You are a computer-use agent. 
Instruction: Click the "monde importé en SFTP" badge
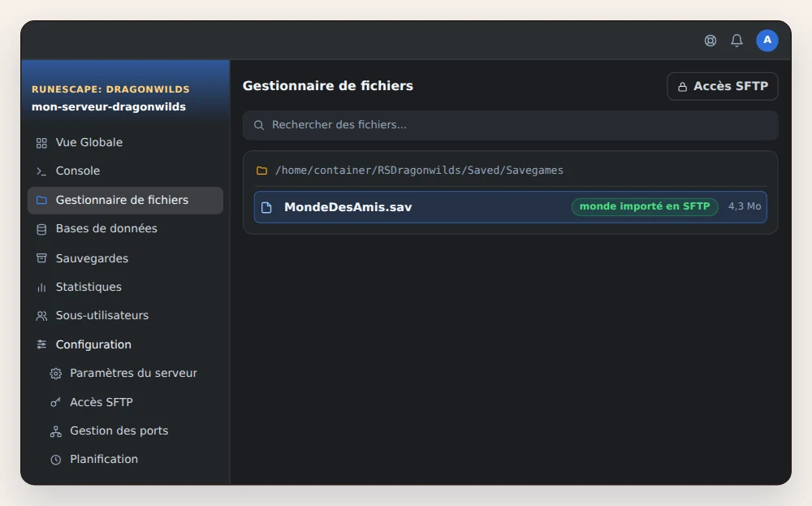645,206
